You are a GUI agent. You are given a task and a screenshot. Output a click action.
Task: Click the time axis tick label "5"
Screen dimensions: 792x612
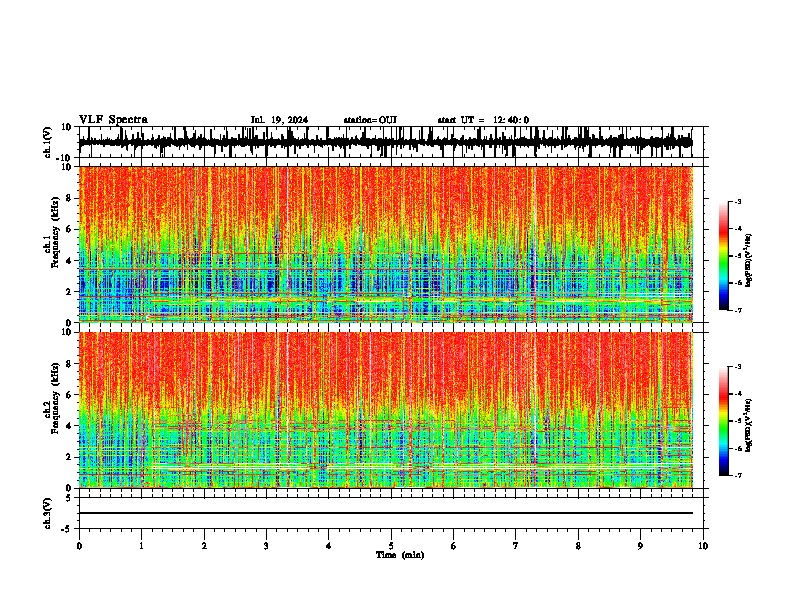(391, 546)
